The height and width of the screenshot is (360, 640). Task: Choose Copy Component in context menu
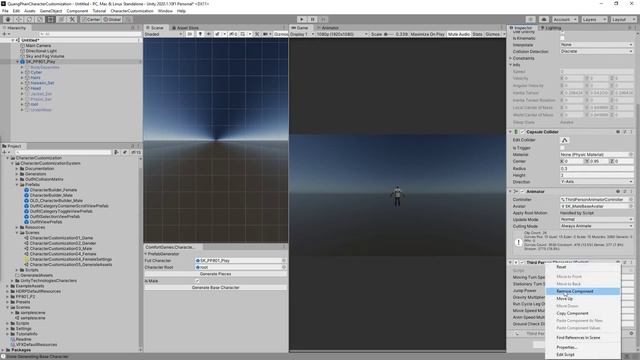tap(583, 313)
